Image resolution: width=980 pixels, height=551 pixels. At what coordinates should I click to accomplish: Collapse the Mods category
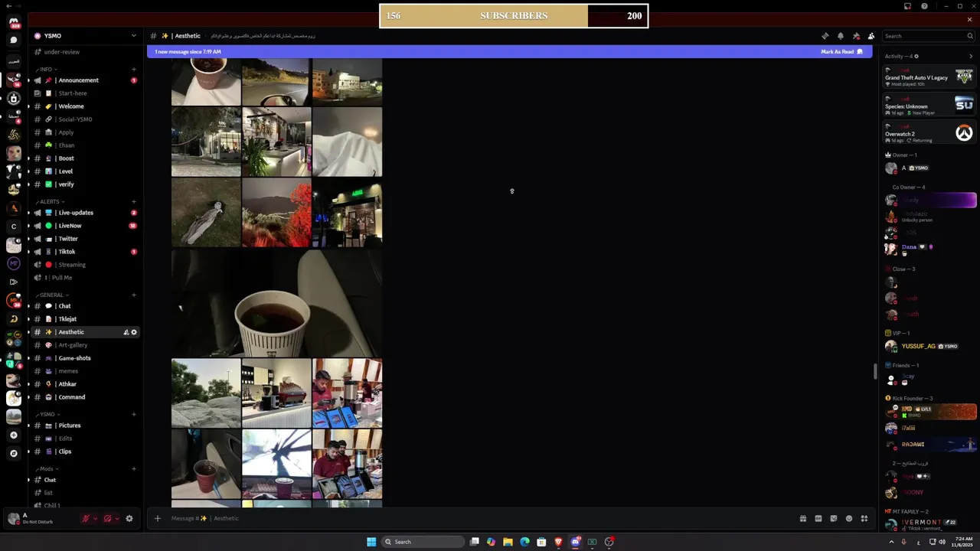pyautogui.click(x=47, y=468)
